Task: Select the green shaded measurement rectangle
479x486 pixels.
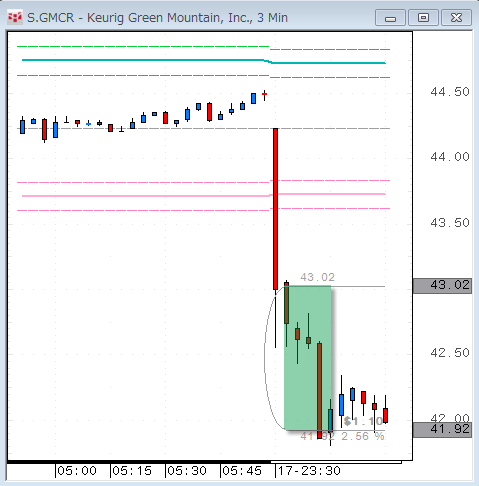Action: tap(307, 358)
